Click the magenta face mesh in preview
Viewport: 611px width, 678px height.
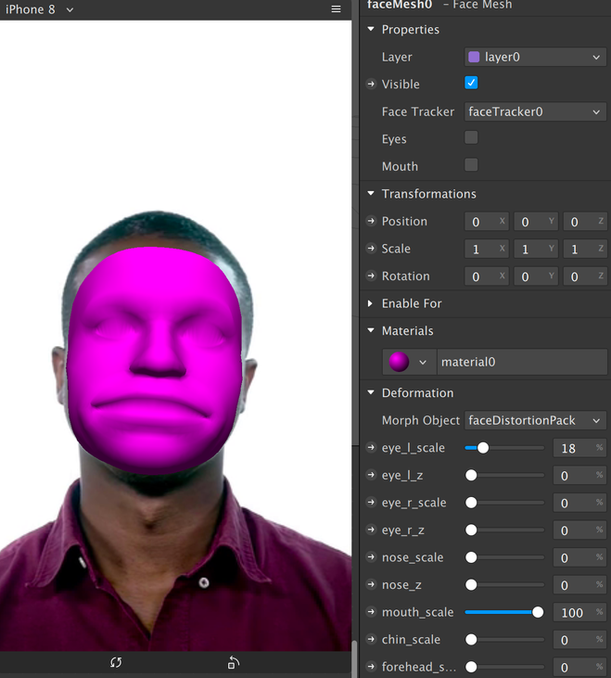(x=154, y=359)
